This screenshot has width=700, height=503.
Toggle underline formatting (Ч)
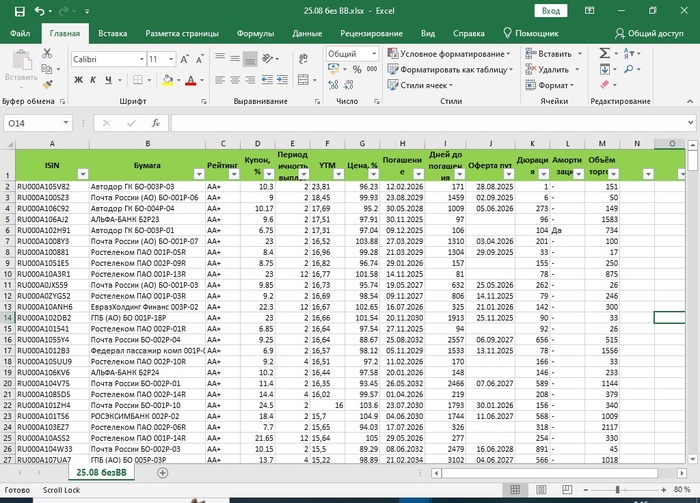[108, 80]
